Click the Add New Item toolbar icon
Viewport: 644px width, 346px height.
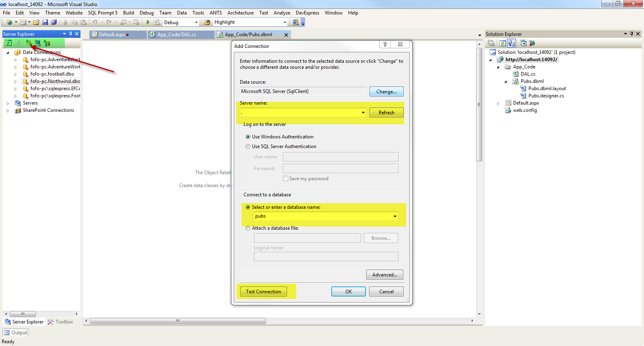(x=23, y=22)
